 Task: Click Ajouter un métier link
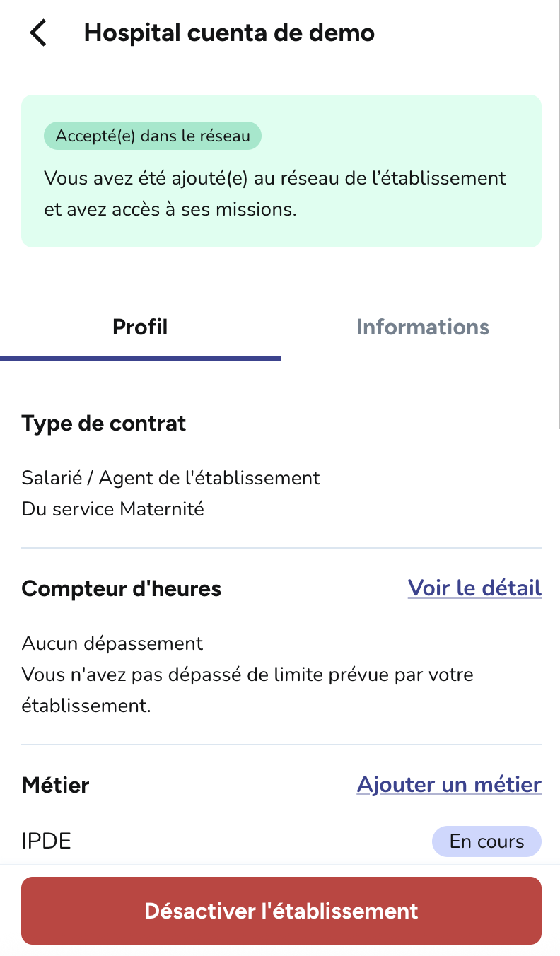(448, 785)
